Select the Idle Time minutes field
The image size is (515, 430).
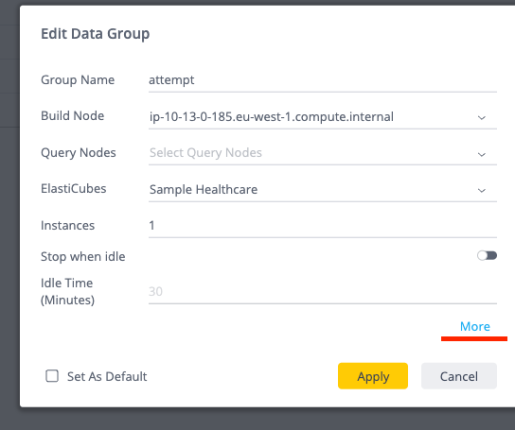323,292
